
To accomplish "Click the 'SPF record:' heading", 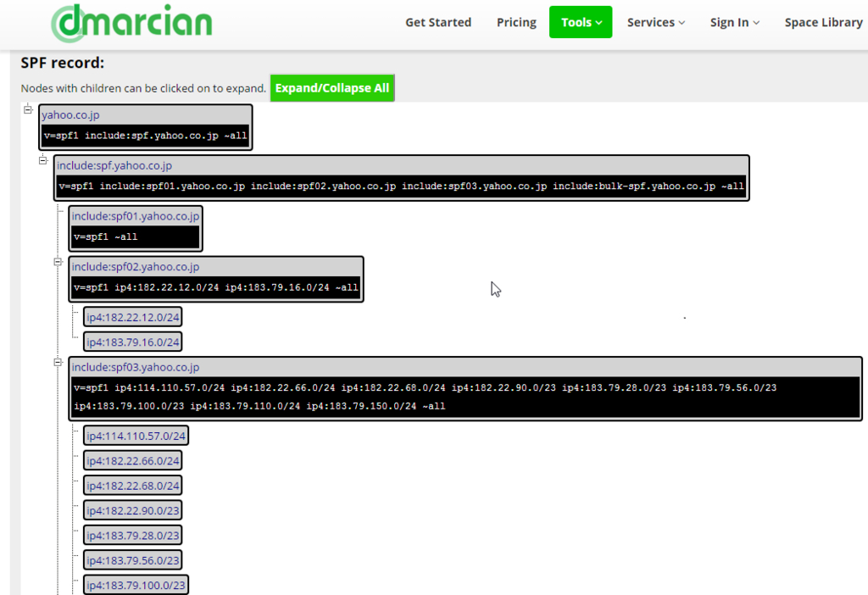I will point(63,63).
